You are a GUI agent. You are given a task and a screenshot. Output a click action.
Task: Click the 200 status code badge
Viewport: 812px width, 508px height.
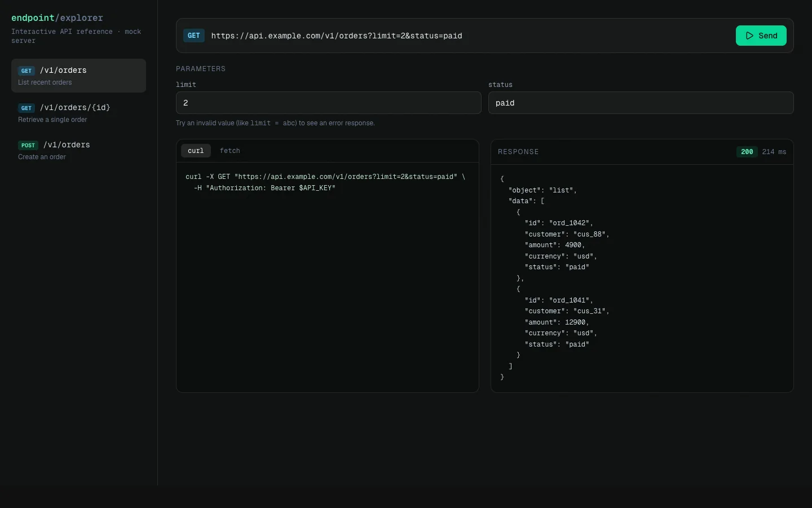tap(747, 152)
